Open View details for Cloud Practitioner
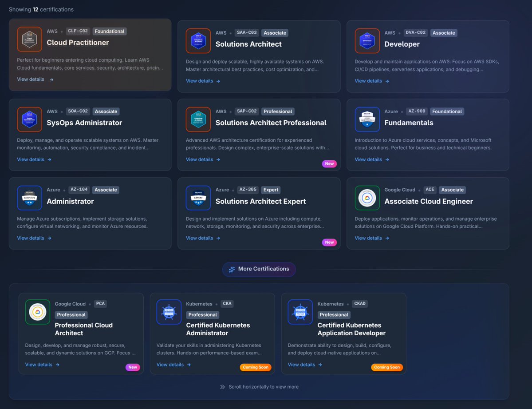The width and height of the screenshot is (532, 409). pyautogui.click(x=35, y=79)
